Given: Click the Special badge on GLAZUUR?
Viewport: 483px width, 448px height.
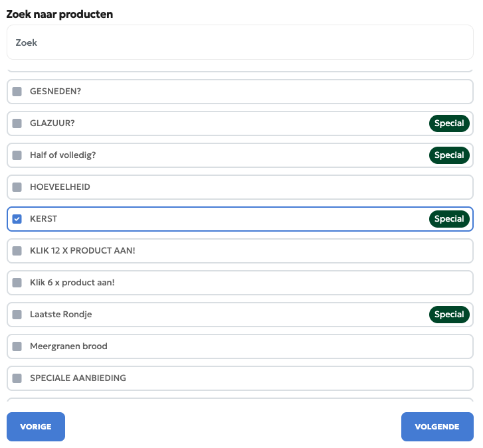Looking at the screenshot, I should pyautogui.click(x=449, y=123).
